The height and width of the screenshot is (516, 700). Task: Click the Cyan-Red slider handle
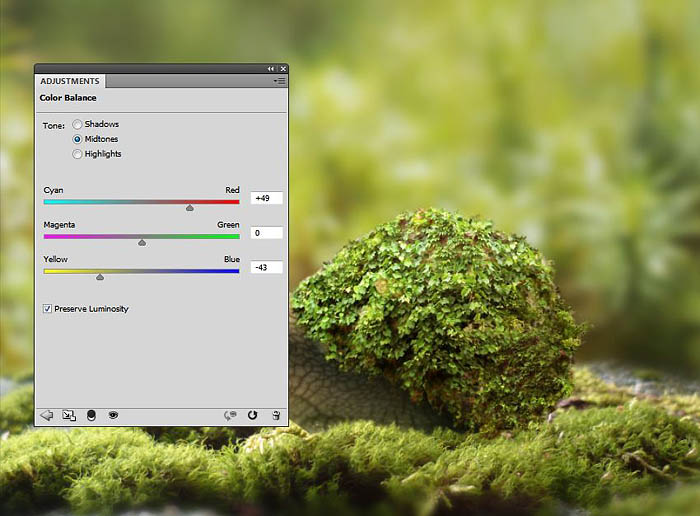click(x=189, y=208)
